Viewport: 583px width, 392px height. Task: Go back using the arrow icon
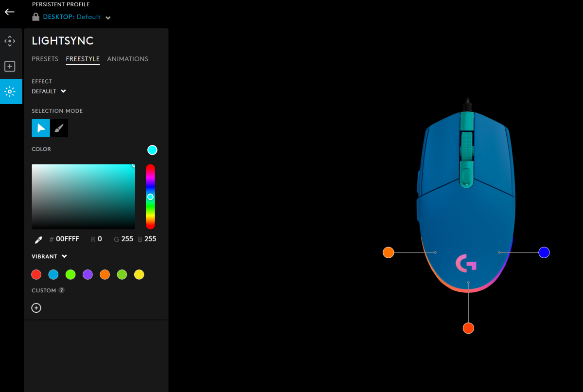(x=10, y=12)
